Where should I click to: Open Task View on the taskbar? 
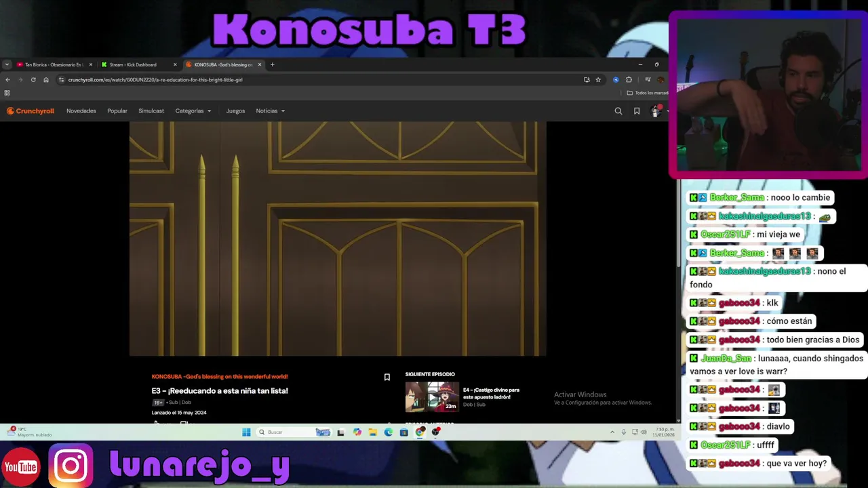[x=340, y=432]
